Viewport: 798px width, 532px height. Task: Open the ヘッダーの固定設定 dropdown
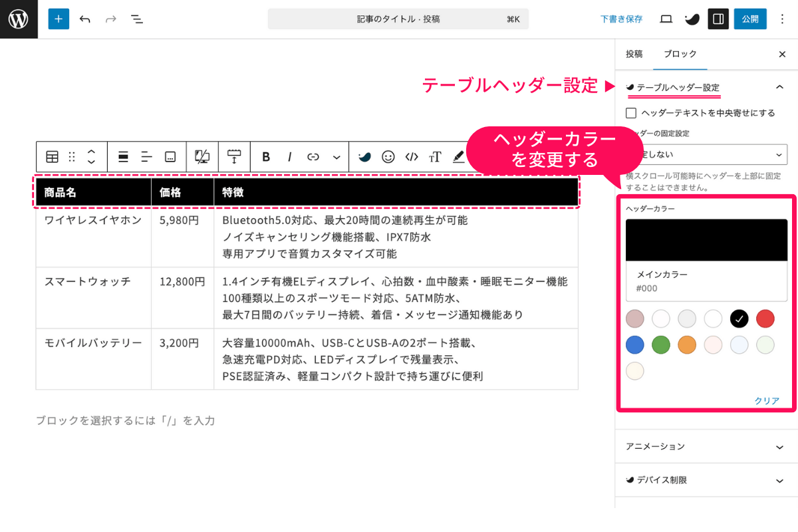point(706,154)
